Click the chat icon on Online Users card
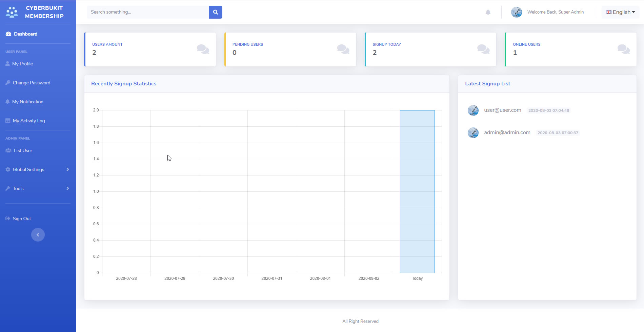The width and height of the screenshot is (644, 332). [623, 49]
